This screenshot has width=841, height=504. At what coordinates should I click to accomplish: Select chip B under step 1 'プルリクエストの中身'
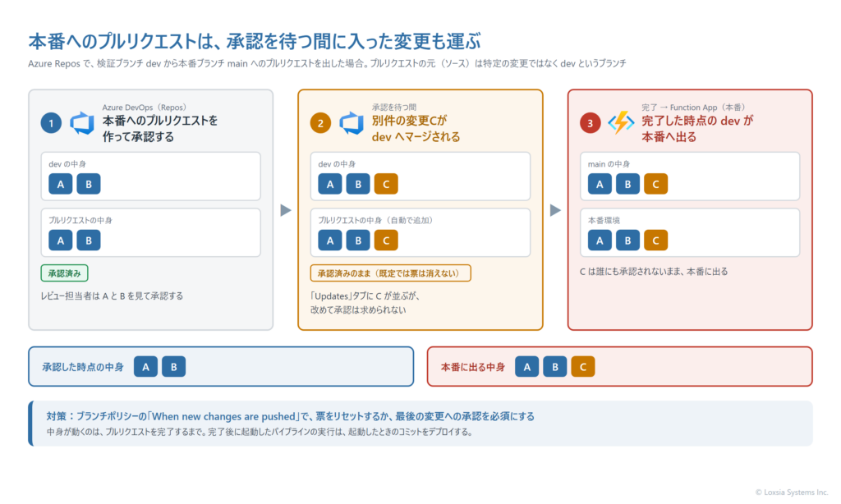89,241
